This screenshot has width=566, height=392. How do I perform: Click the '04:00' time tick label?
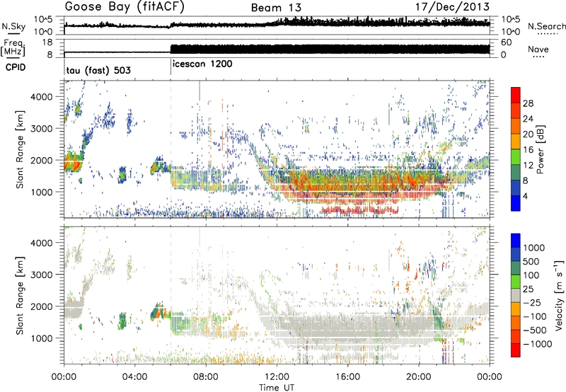[x=134, y=377]
